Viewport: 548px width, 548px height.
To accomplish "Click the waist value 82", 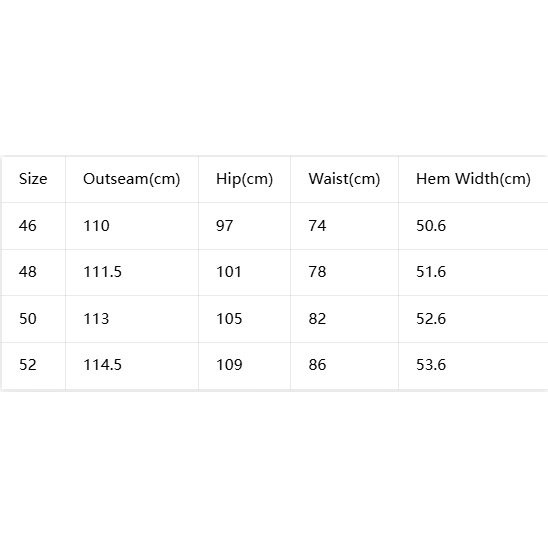I will [317, 319].
